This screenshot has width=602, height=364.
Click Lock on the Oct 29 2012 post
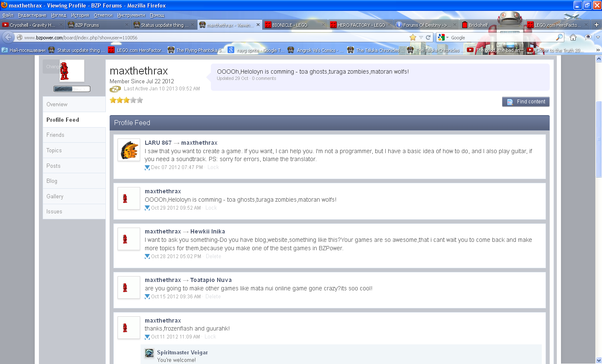(211, 208)
